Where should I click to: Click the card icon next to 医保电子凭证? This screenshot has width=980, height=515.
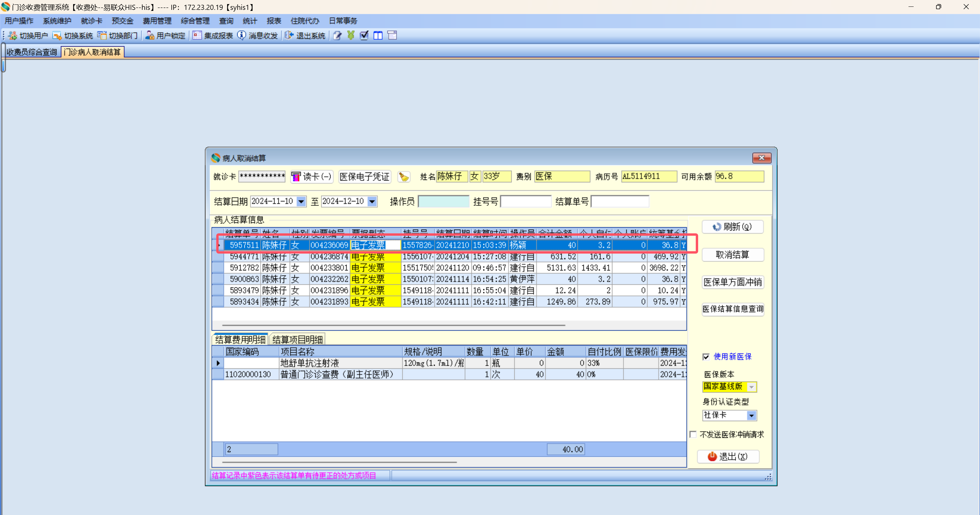pyautogui.click(x=404, y=177)
